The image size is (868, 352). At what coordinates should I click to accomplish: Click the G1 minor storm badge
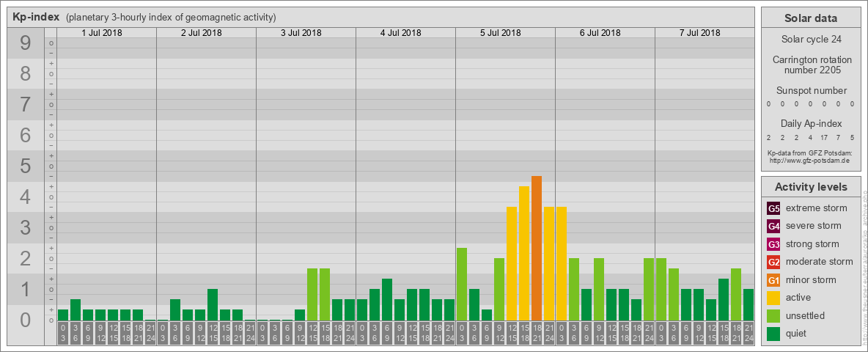(x=773, y=280)
